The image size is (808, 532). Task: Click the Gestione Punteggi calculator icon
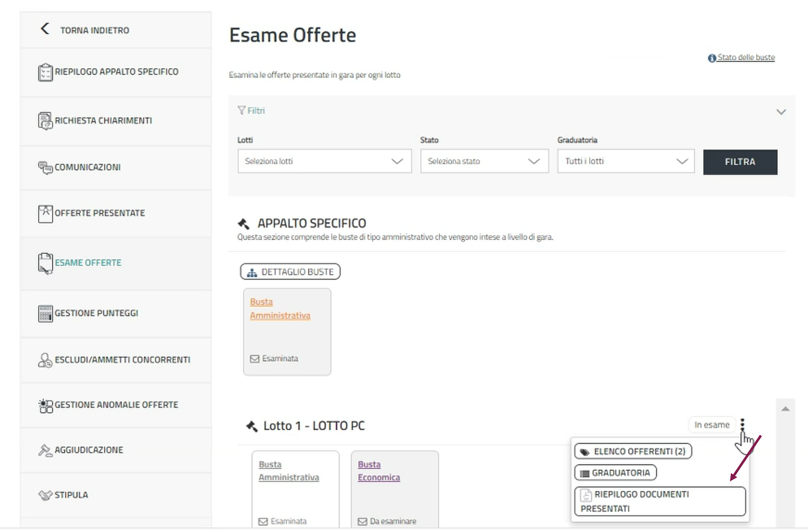tap(45, 313)
